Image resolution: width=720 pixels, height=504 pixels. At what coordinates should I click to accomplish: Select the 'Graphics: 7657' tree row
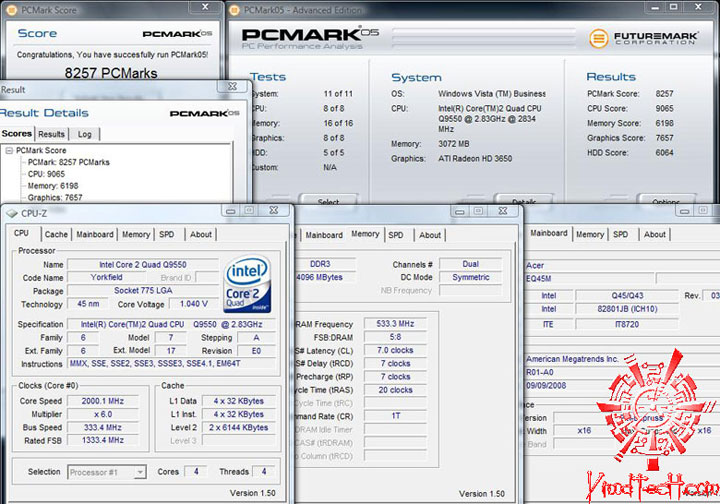[55, 198]
